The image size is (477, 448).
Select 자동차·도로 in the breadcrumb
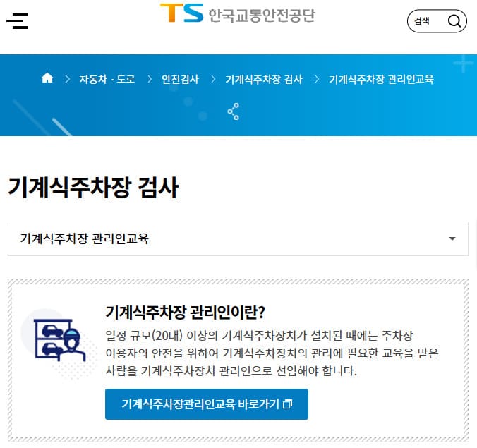107,79
